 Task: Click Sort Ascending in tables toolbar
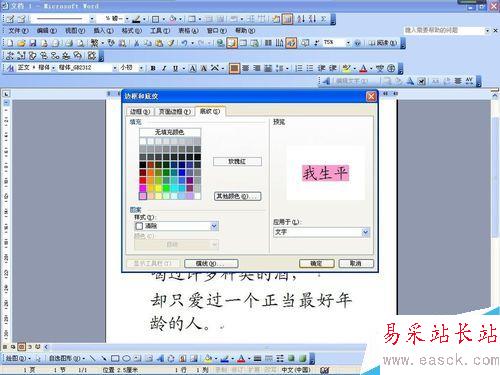301,19
